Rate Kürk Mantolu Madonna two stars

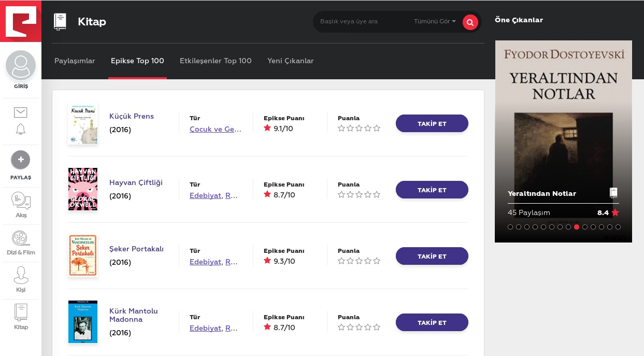350,327
